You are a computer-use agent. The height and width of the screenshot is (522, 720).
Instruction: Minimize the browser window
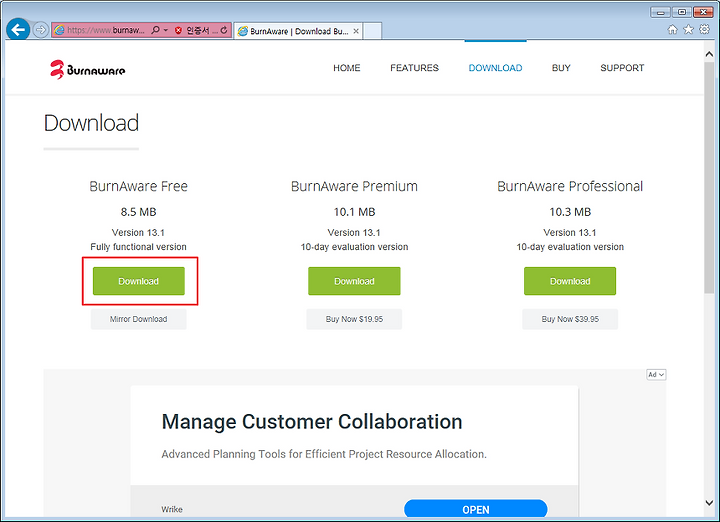coord(660,12)
